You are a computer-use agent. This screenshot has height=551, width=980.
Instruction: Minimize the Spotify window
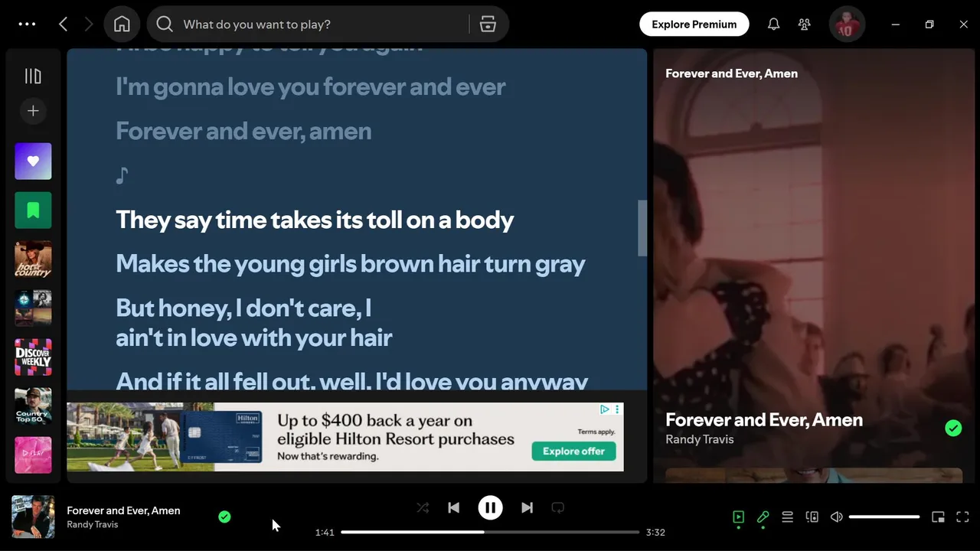click(895, 24)
